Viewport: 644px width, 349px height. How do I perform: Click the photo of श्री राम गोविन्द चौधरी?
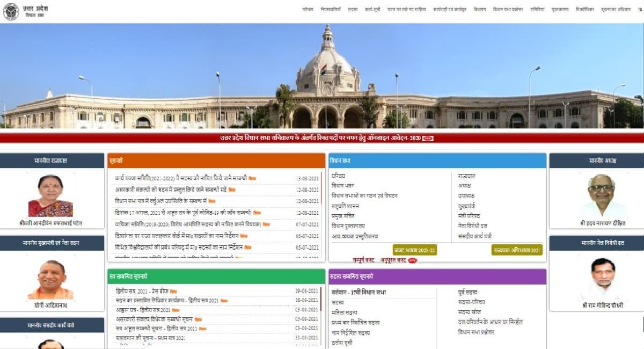602,278
